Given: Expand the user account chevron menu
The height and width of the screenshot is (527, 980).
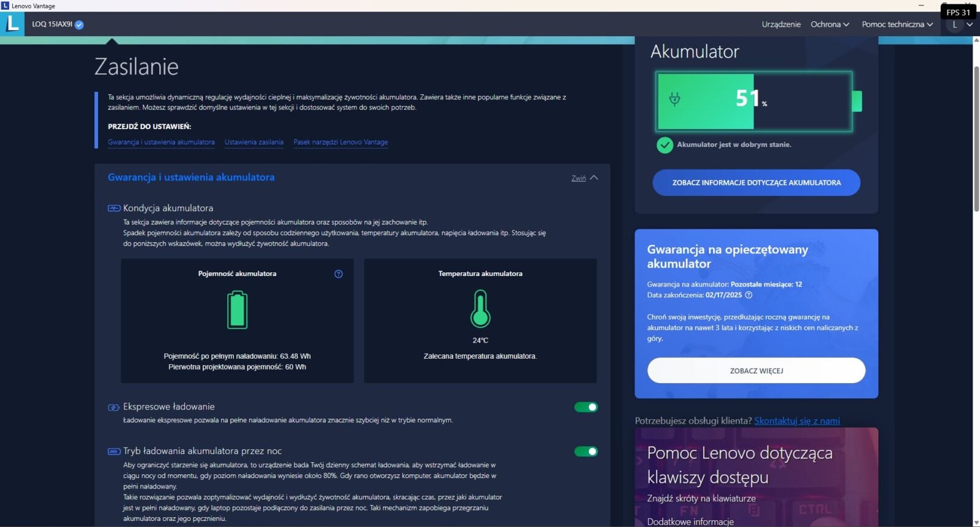Looking at the screenshot, I should 970,24.
